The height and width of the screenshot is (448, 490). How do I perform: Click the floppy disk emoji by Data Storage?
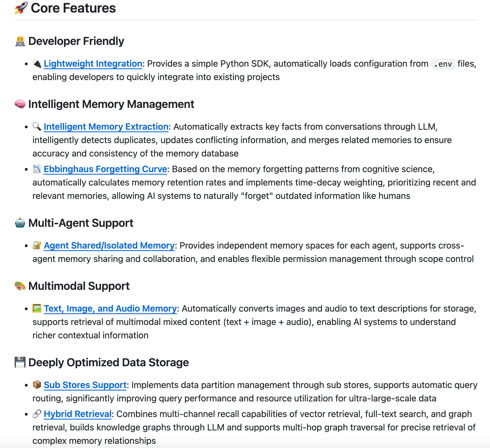tap(20, 363)
